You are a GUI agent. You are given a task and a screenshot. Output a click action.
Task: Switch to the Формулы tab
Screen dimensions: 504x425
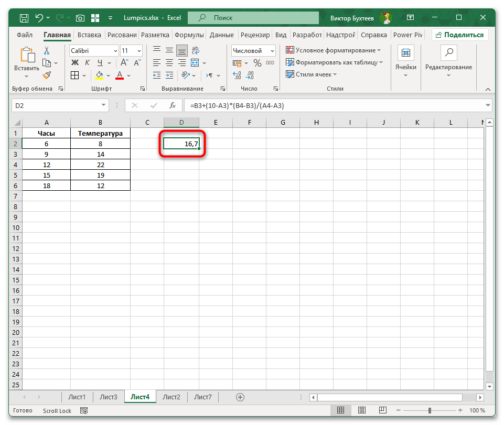[189, 35]
